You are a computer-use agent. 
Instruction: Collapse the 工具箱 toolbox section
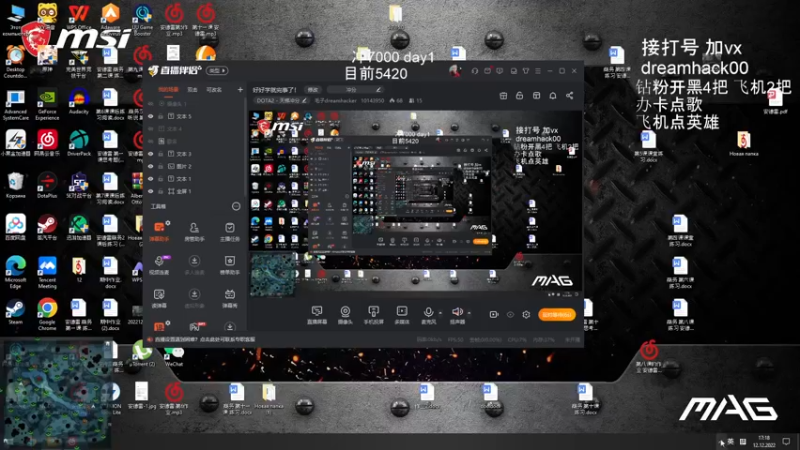tap(236, 206)
